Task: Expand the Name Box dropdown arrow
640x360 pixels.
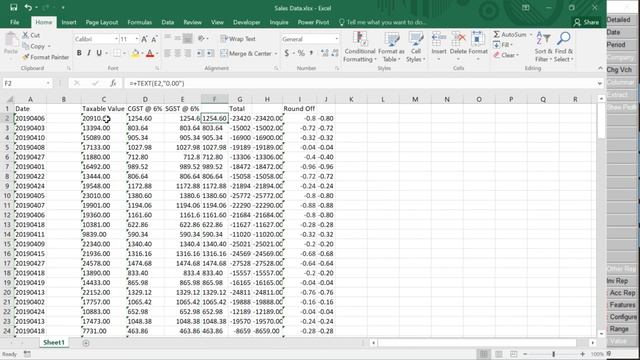Action: pyautogui.click(x=48, y=83)
